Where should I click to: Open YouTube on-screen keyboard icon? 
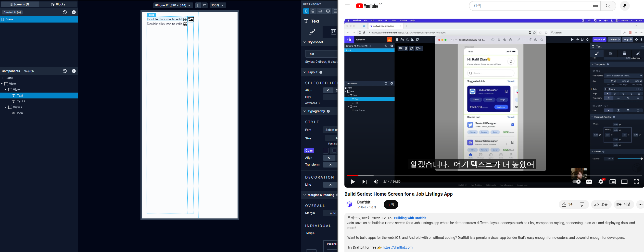pyautogui.click(x=595, y=6)
